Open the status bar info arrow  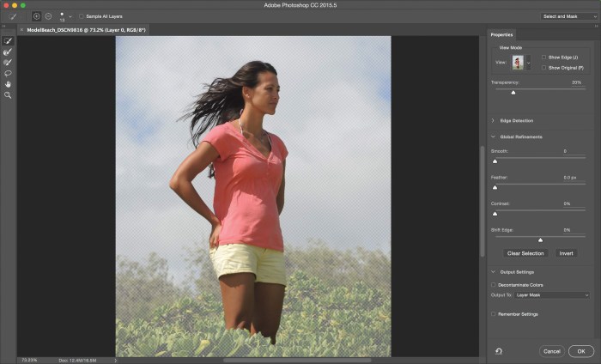pos(115,361)
